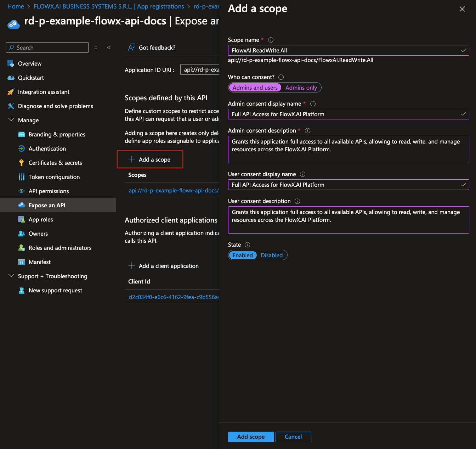Click the Owners people icon
The image size is (476, 449).
coord(22,234)
